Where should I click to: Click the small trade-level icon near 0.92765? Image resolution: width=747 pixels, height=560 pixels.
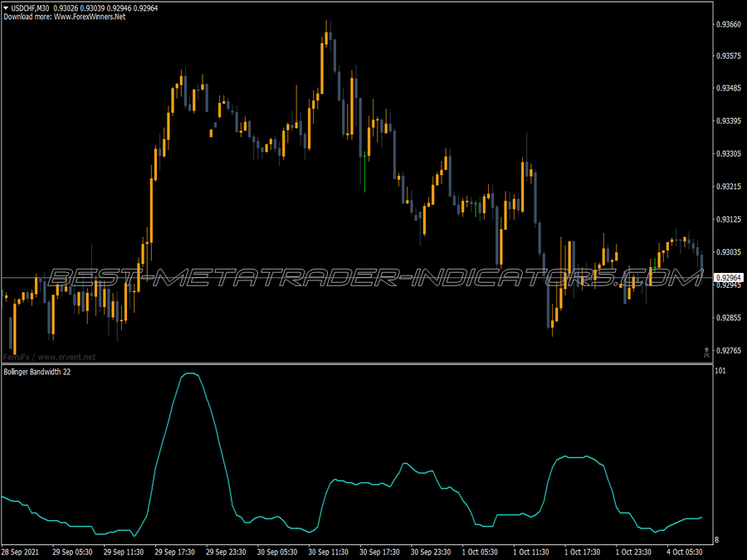[706, 353]
